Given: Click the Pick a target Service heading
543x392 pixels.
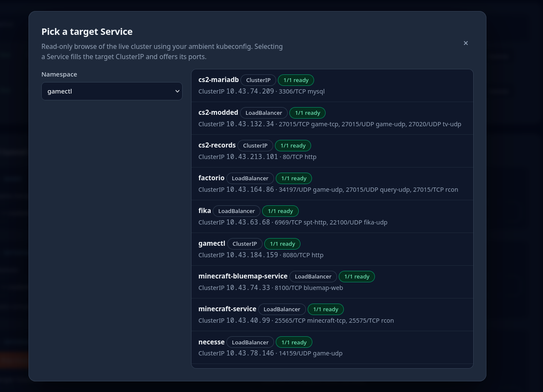Looking at the screenshot, I should [87, 32].
